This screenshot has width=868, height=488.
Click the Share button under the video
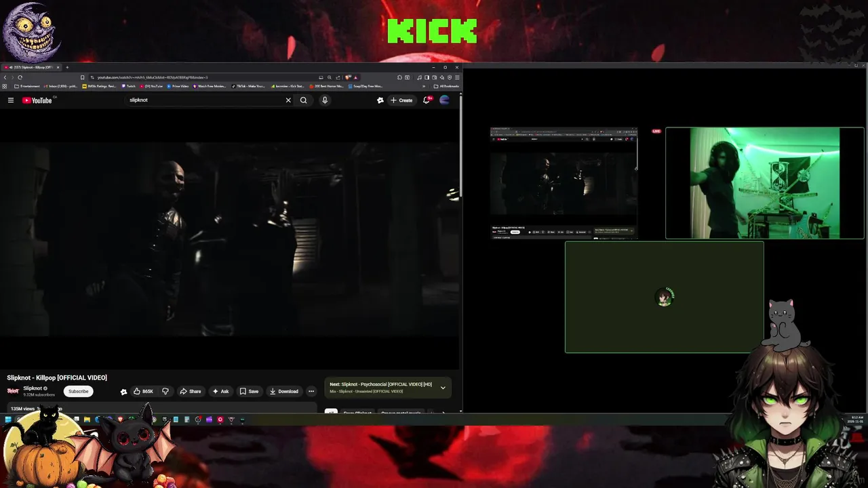tap(190, 391)
